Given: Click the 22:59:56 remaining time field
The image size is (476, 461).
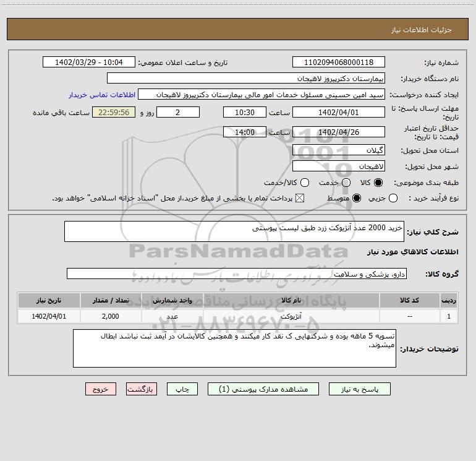Looking at the screenshot, I should 114,113.
